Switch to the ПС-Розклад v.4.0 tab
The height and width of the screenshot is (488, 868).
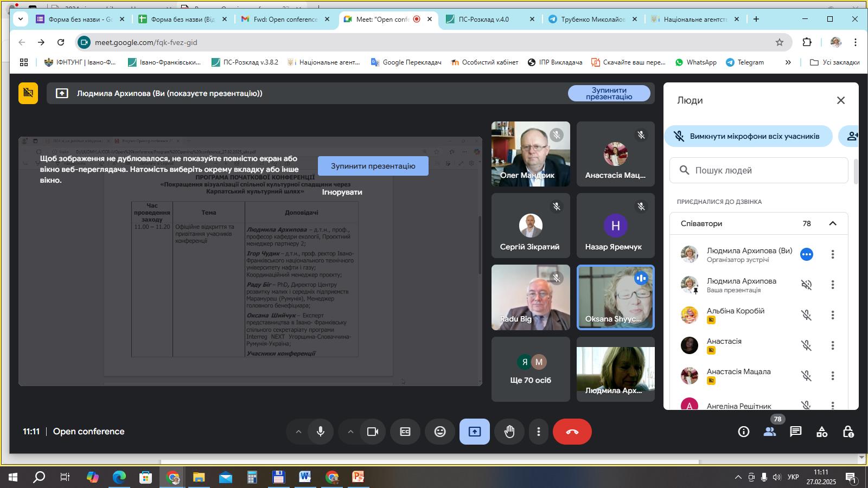484,19
